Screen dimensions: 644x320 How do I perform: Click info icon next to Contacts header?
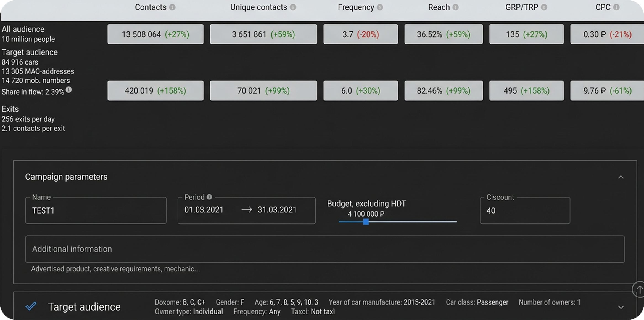[172, 7]
